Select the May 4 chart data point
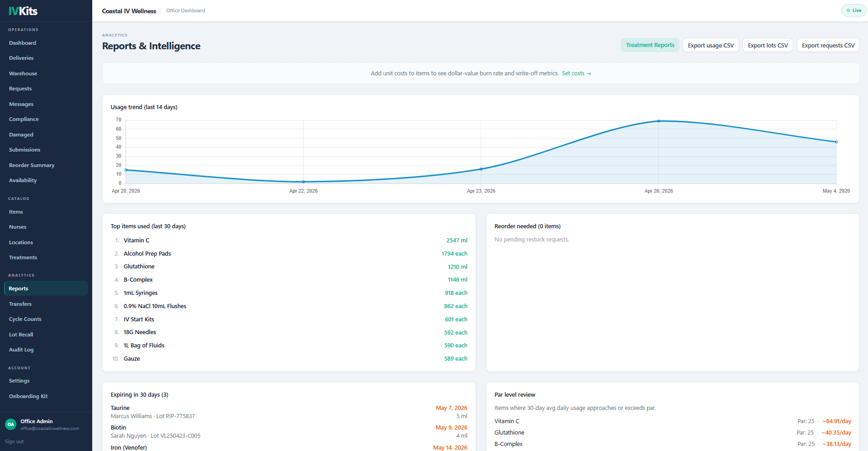This screenshot has width=868, height=451. [x=836, y=142]
